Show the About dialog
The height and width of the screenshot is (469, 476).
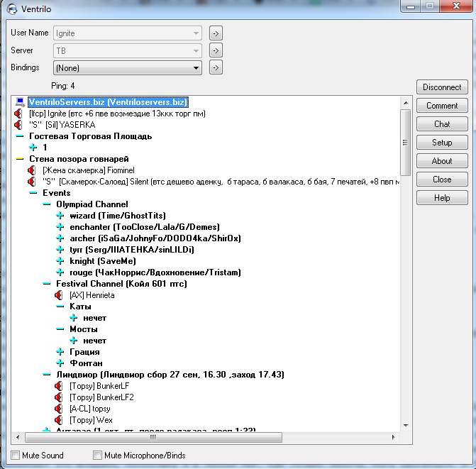(x=442, y=161)
